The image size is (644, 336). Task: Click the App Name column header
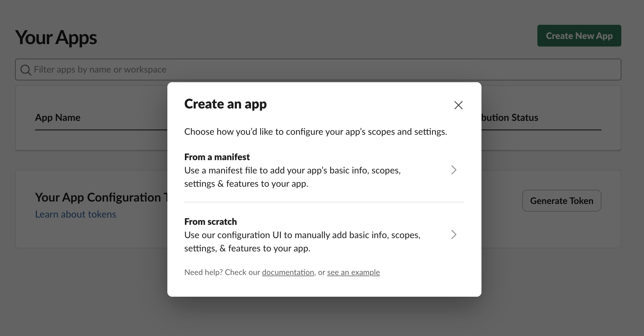coord(58,118)
